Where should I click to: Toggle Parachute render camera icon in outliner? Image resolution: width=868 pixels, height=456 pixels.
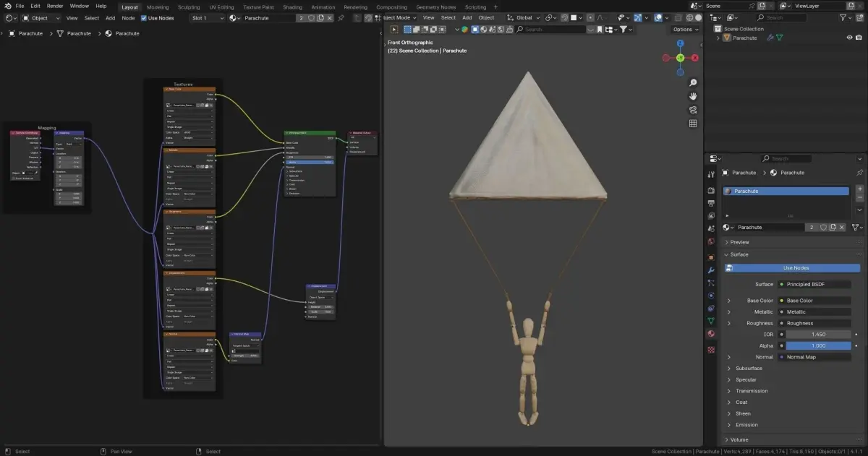point(860,38)
